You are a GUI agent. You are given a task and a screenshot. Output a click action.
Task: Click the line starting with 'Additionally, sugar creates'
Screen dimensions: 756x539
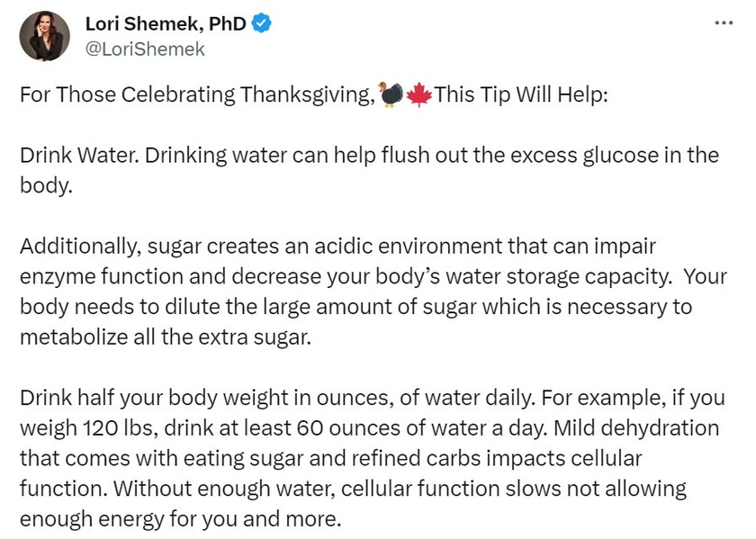click(x=338, y=247)
